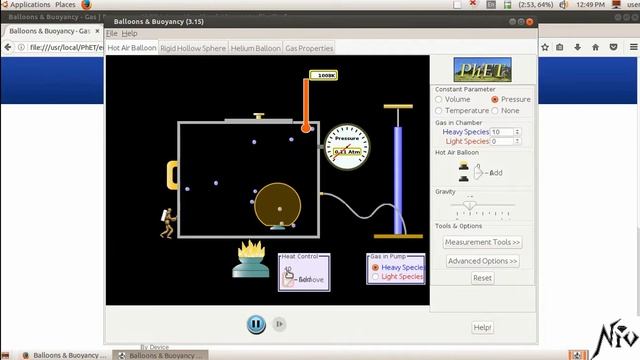Click the Heavy Species number field
The width and height of the screenshot is (640, 360).
point(502,132)
